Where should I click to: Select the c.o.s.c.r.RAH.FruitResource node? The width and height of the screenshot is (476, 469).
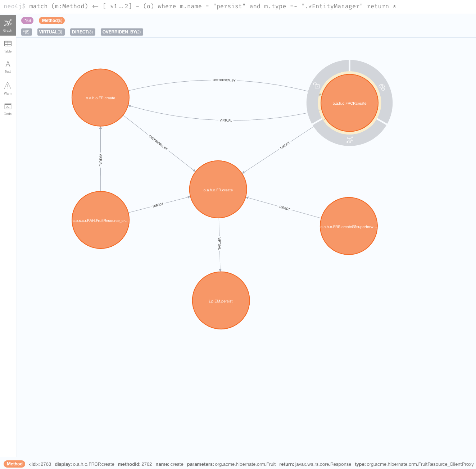100,220
